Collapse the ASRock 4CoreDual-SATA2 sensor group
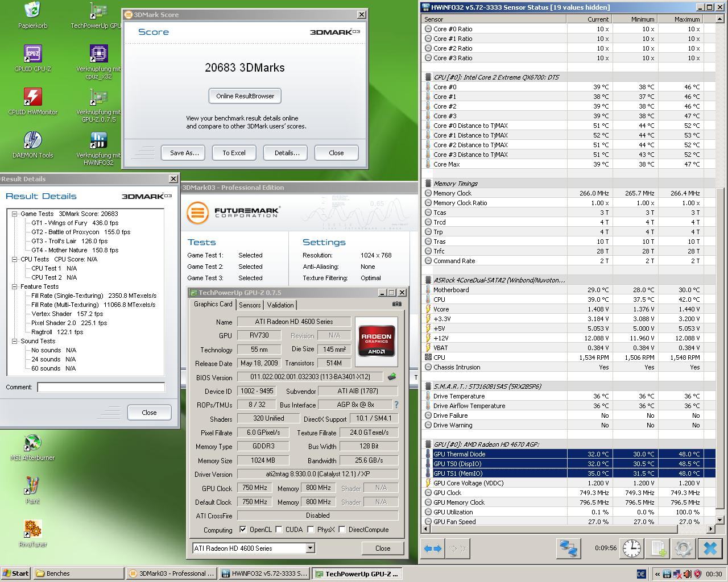 tap(428, 280)
